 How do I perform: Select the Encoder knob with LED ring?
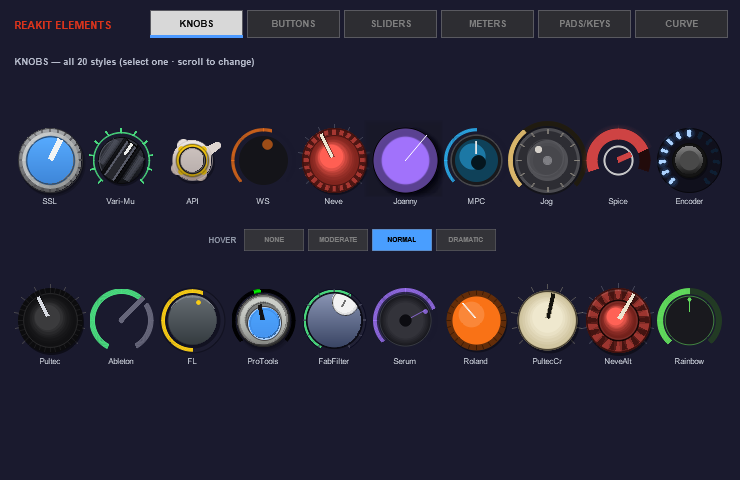click(689, 160)
